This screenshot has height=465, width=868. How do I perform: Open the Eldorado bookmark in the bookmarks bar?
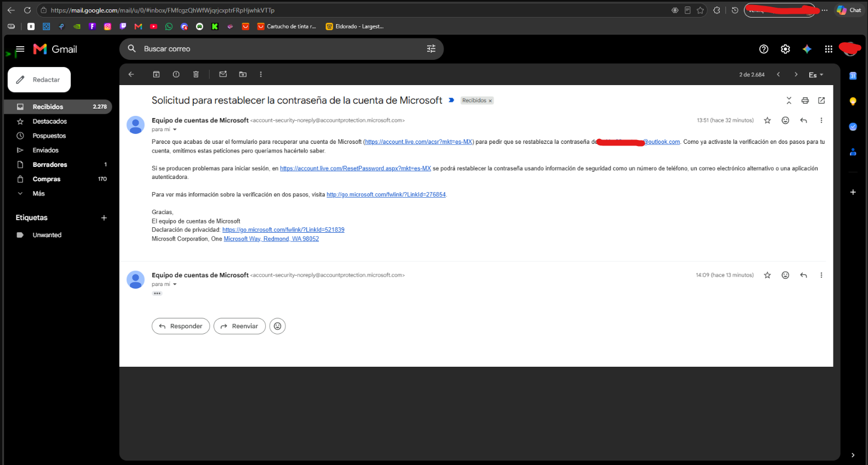click(x=355, y=26)
